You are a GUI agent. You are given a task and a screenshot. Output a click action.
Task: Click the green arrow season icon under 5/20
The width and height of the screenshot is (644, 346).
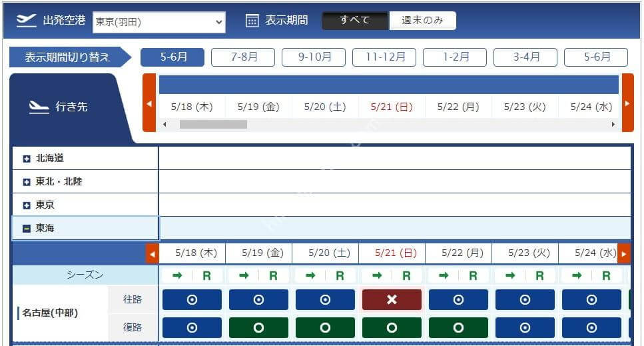point(310,275)
